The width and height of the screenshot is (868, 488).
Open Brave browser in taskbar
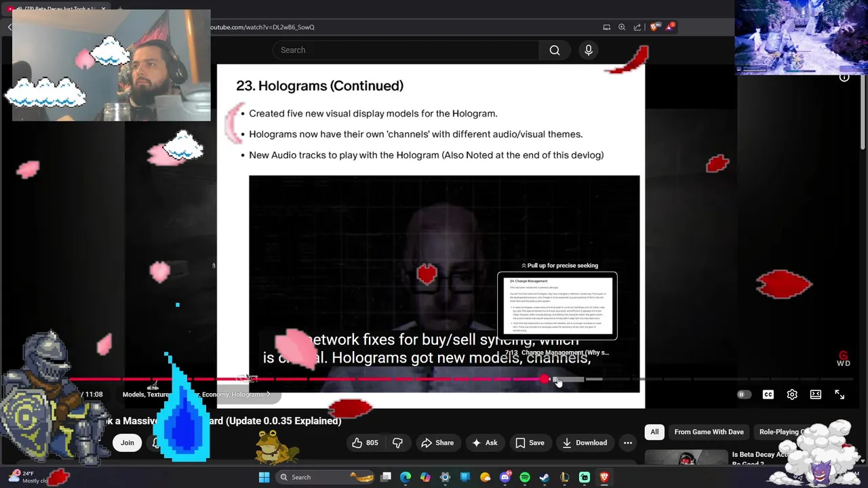(x=604, y=477)
